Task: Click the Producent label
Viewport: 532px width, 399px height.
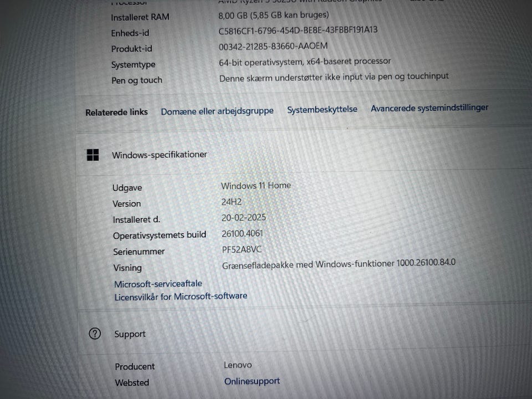Action: pos(135,366)
